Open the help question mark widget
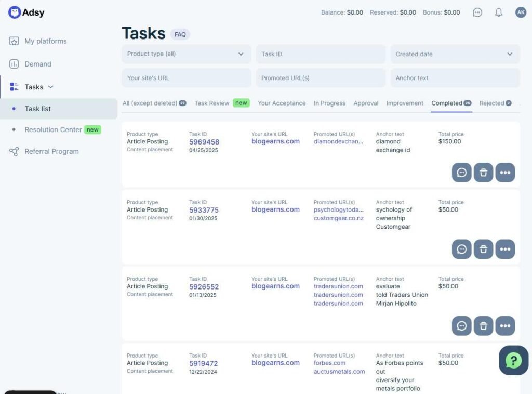532x394 pixels. click(513, 360)
